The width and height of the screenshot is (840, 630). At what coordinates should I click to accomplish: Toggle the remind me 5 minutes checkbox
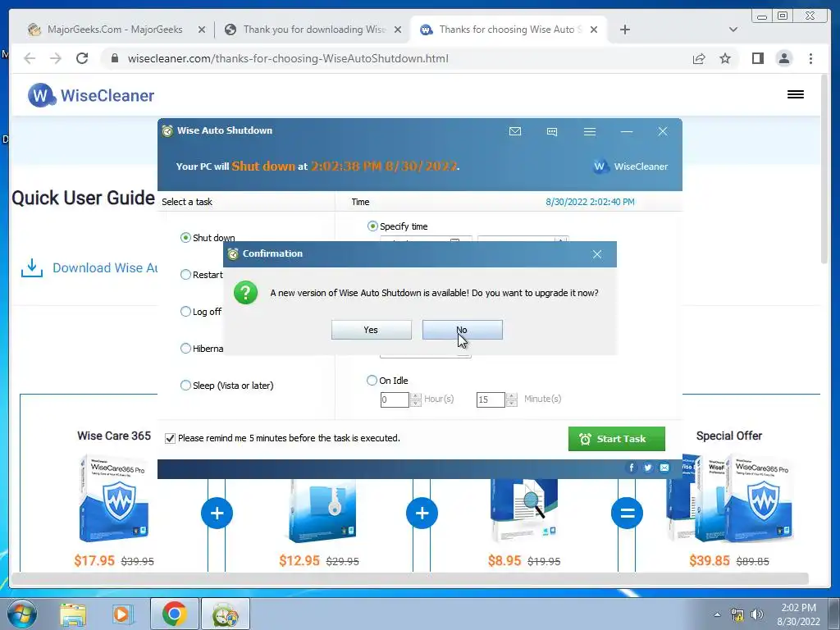point(170,438)
